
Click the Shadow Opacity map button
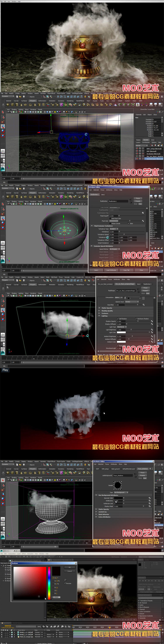pyautogui.click(x=152, y=321)
